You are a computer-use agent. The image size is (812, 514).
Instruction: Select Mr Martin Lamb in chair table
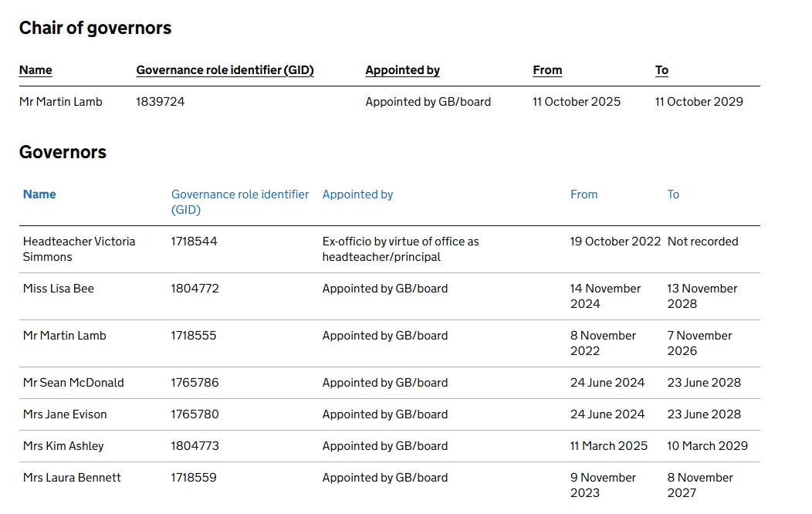tap(61, 102)
